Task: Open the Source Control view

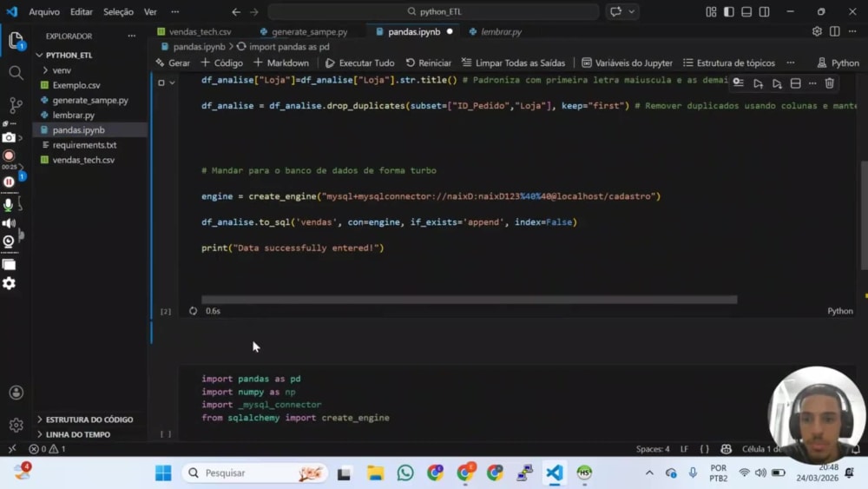Action: point(16,105)
